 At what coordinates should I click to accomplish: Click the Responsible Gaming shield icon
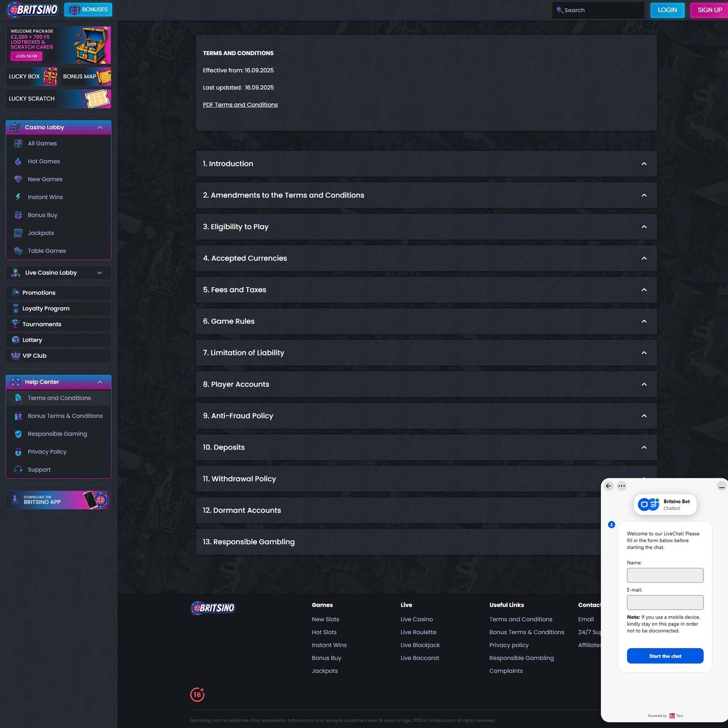[x=18, y=434]
